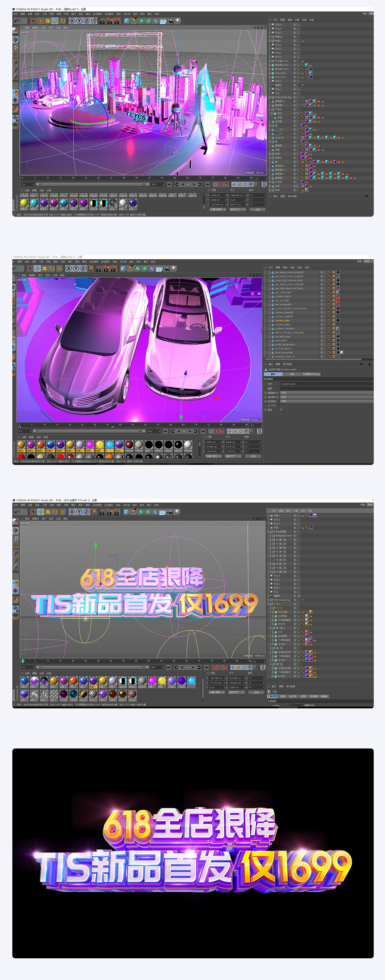Expand the 618全店狠降 group in the bottom window
The height and width of the screenshot is (980, 385).
[269, 532]
